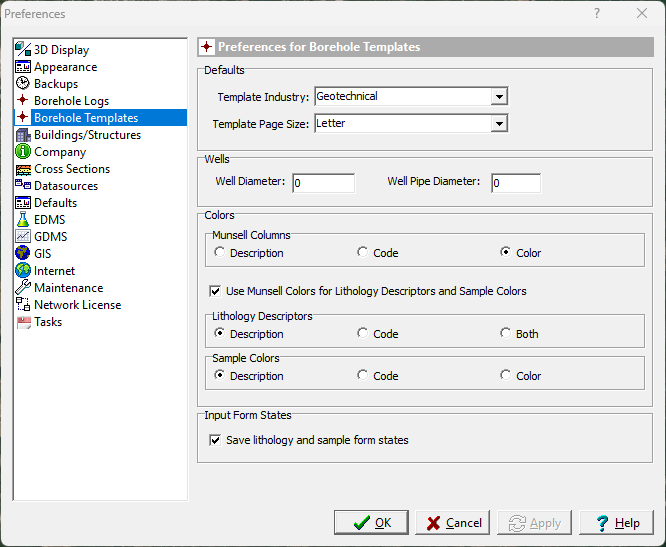Click the 3D Display icon in sidebar
This screenshot has width=666, height=547.
(23, 50)
